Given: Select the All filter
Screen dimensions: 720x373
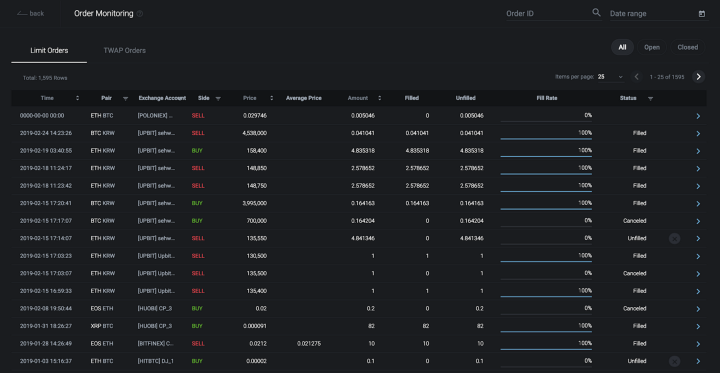Looking at the screenshot, I should point(622,47).
